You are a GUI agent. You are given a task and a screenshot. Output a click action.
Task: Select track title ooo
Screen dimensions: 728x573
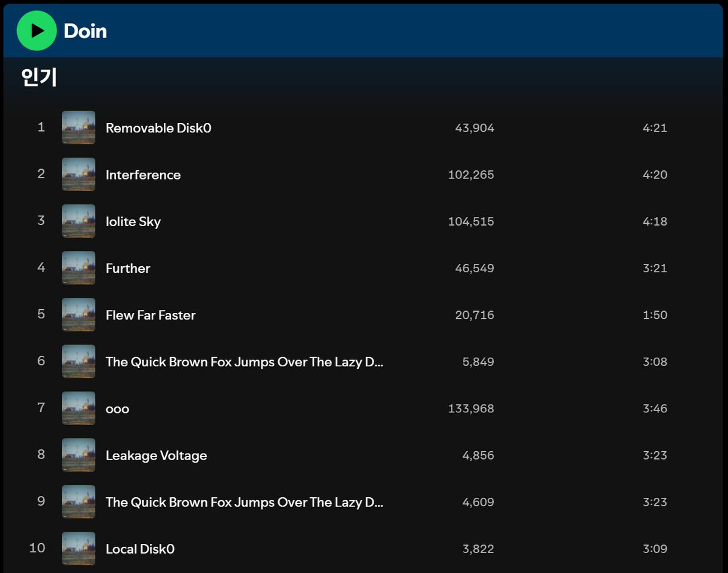(x=117, y=409)
